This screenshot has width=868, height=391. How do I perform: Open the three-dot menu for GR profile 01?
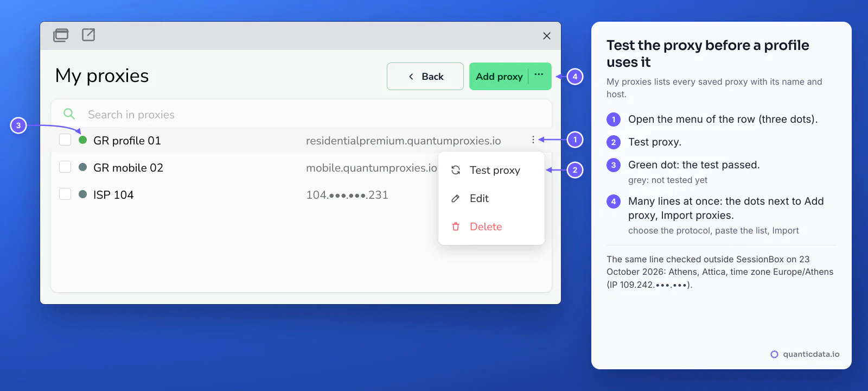pyautogui.click(x=533, y=140)
